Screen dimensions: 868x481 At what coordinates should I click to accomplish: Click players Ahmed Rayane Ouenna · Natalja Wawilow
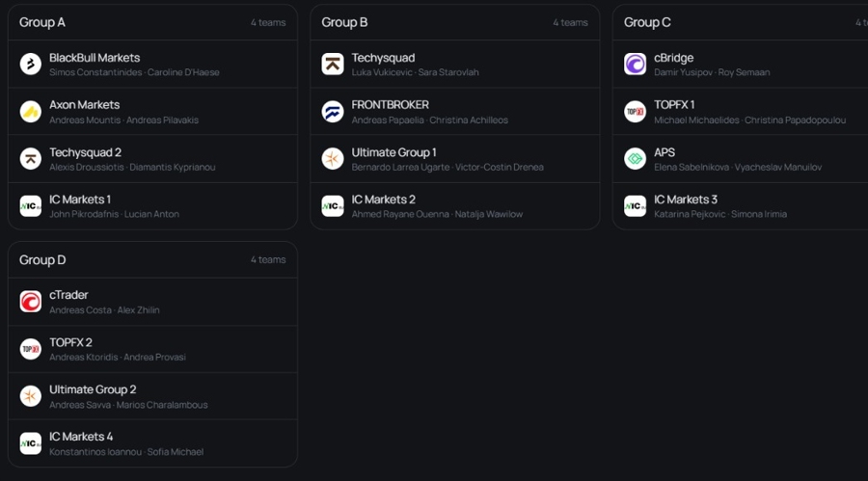437,214
